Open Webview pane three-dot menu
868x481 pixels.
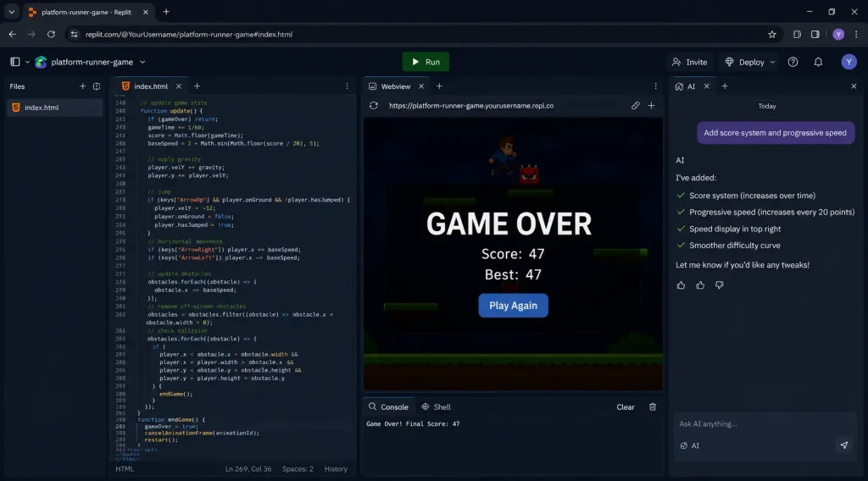click(655, 86)
